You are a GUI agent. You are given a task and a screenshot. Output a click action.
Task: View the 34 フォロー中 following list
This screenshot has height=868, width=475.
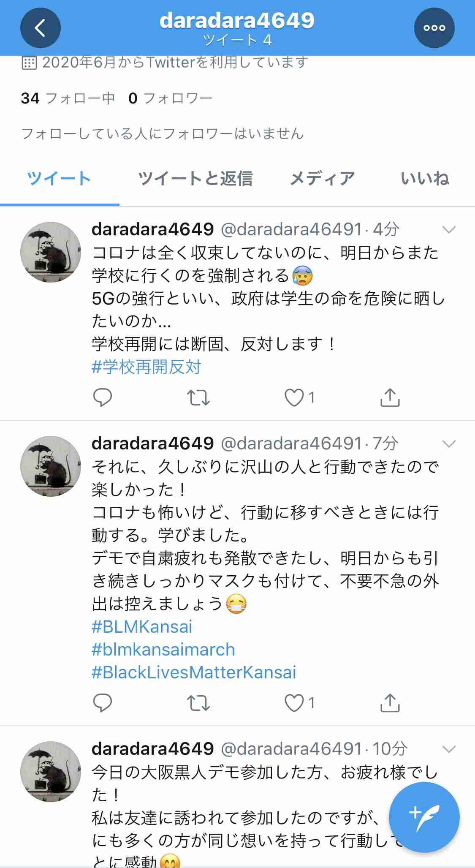[68, 98]
